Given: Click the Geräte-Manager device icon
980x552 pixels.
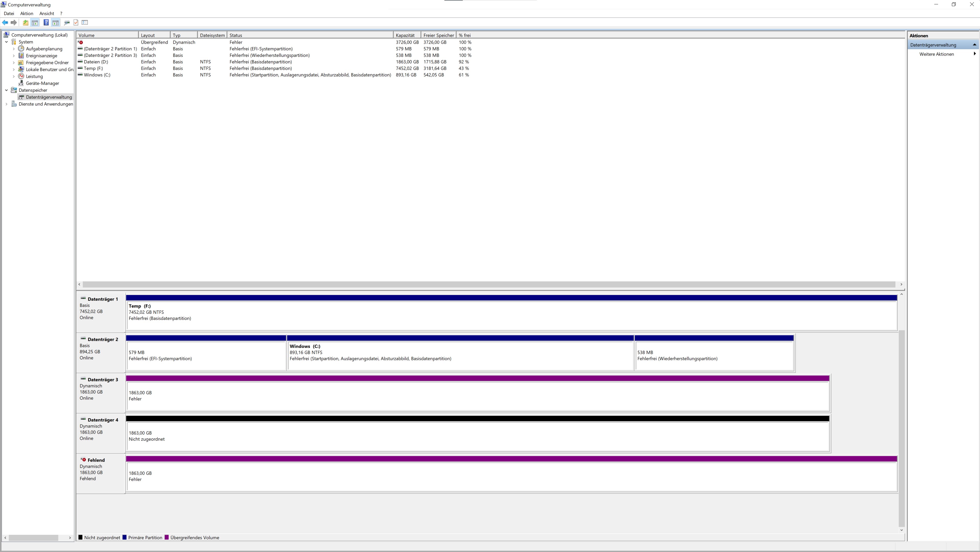Looking at the screenshot, I should [x=21, y=83].
